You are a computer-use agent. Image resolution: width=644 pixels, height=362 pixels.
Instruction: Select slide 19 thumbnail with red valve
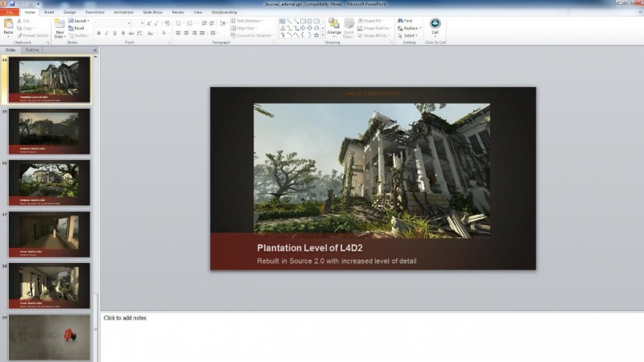click(x=49, y=337)
